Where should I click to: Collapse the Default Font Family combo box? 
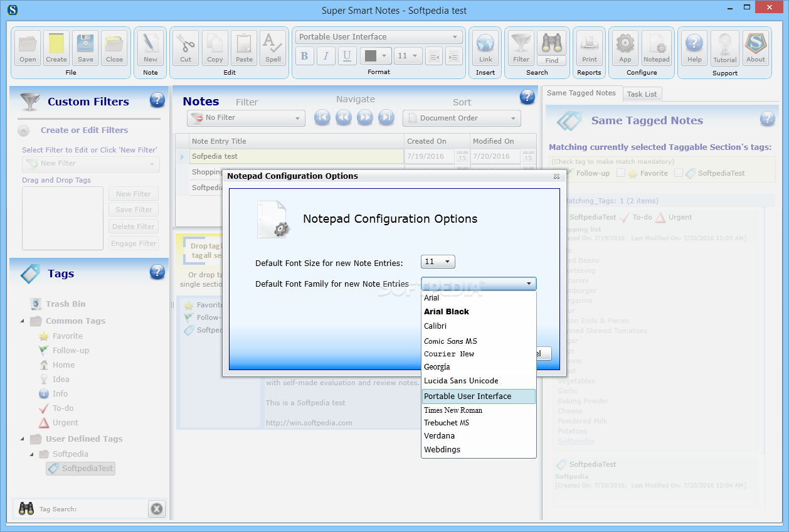pos(529,284)
